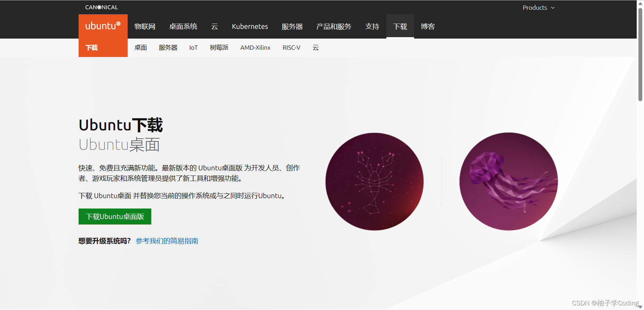The height and width of the screenshot is (310, 644).
Task: Select the 下载 tab in the main navigation
Action: coord(400,26)
